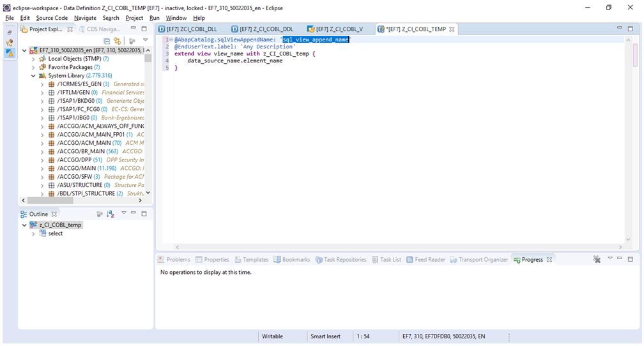Click the Project Explorer filter icon
Image resolution: width=644 pixels, height=346 pixels.
[132, 41]
